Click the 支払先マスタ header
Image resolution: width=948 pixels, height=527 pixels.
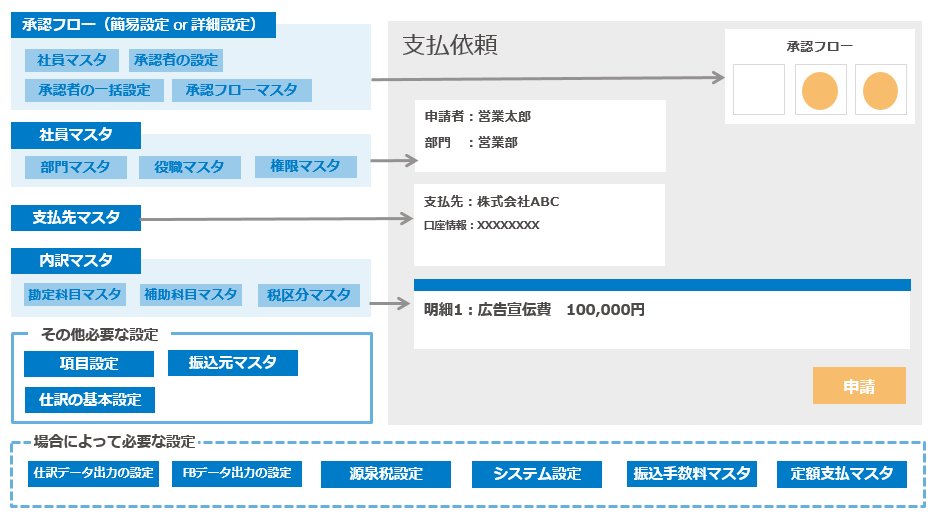pos(76,217)
